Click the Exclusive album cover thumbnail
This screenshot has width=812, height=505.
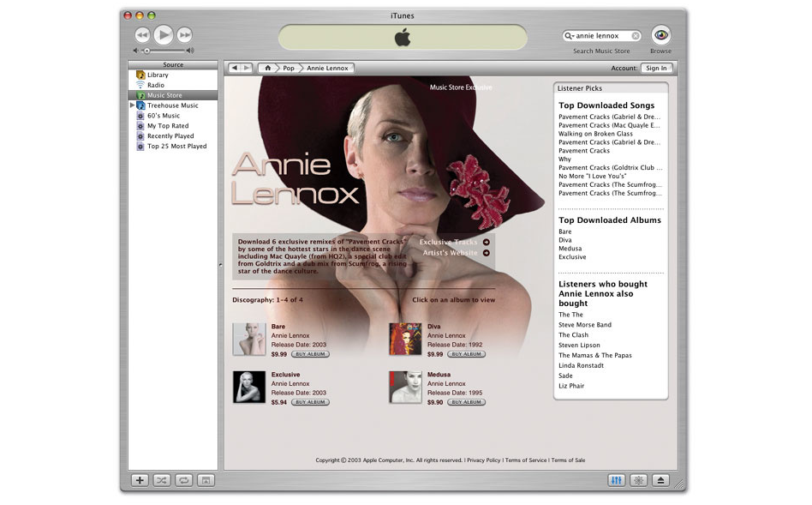click(249, 387)
